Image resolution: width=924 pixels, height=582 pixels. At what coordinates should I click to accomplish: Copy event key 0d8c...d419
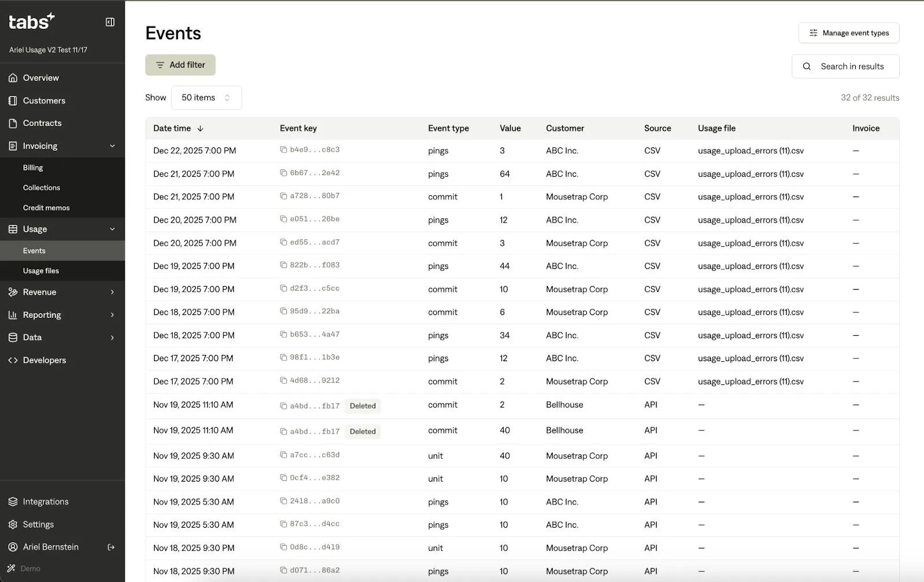point(284,547)
